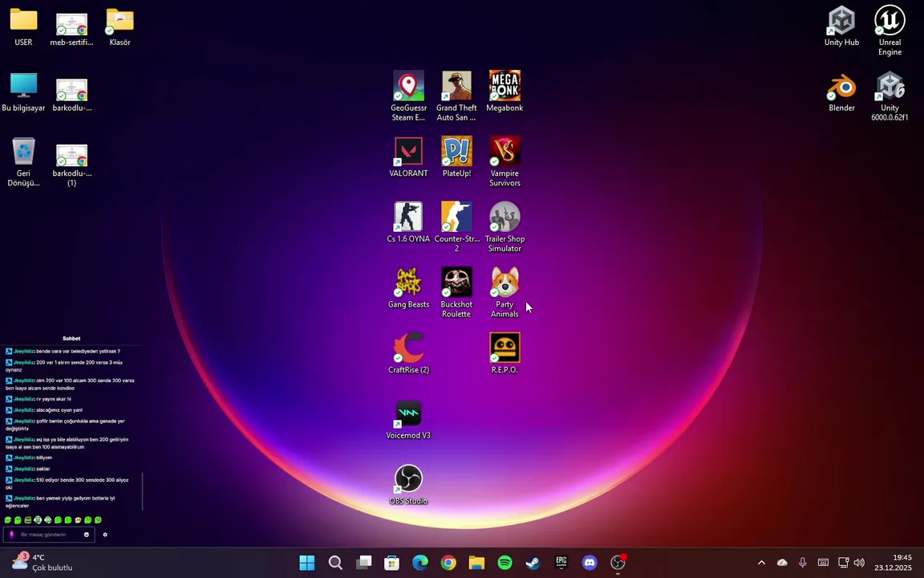Click the microphone tray icon
The width and height of the screenshot is (924, 578).
[x=803, y=563]
